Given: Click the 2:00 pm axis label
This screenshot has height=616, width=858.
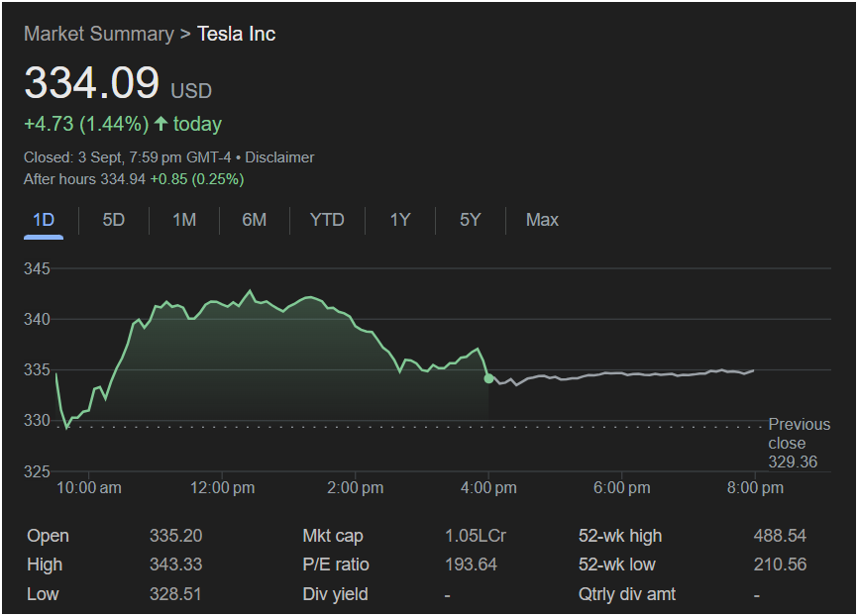Looking at the screenshot, I should pyautogui.click(x=355, y=488).
